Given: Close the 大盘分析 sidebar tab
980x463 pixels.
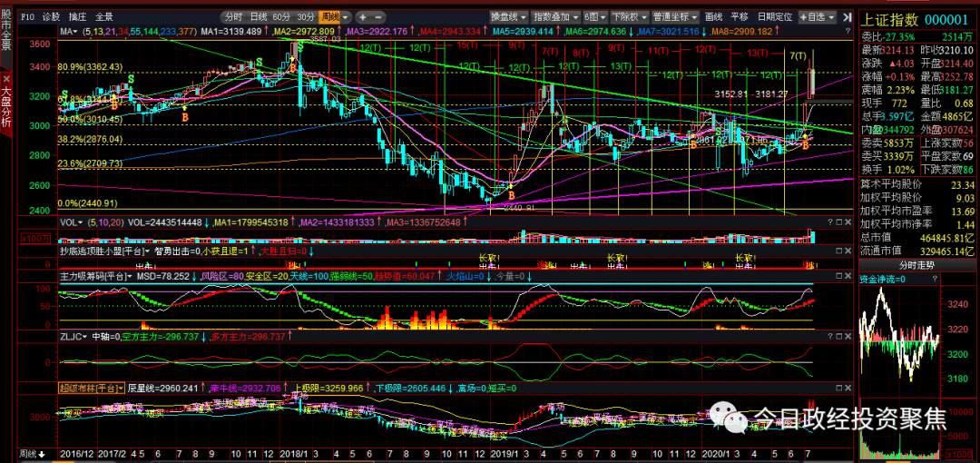Looking at the screenshot, I should (5, 78).
